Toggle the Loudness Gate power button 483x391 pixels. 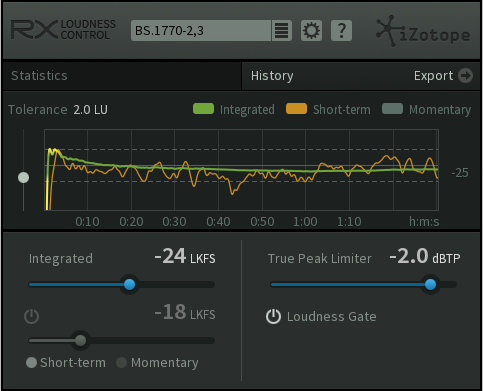pyautogui.click(x=273, y=316)
